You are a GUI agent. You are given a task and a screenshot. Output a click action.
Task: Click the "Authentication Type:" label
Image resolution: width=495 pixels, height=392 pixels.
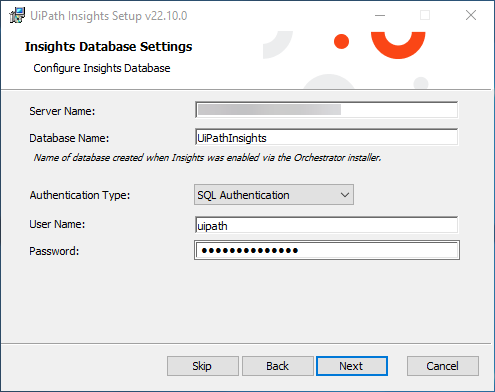tap(80, 195)
